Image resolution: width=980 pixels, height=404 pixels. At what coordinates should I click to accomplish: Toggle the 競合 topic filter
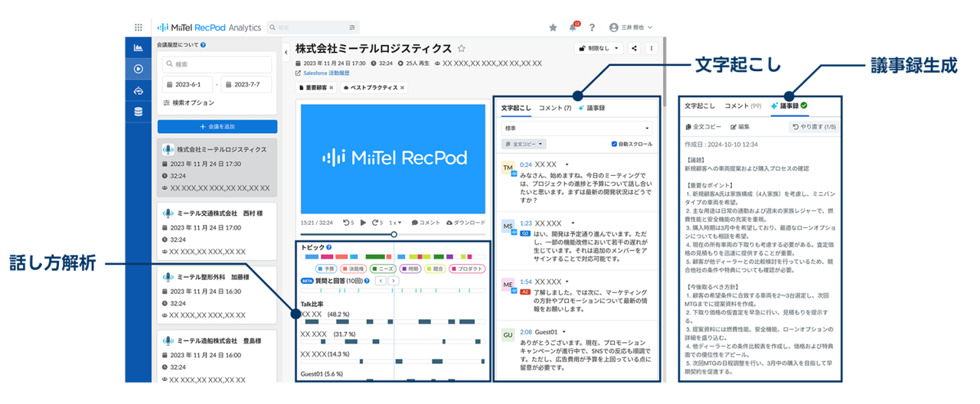435,269
